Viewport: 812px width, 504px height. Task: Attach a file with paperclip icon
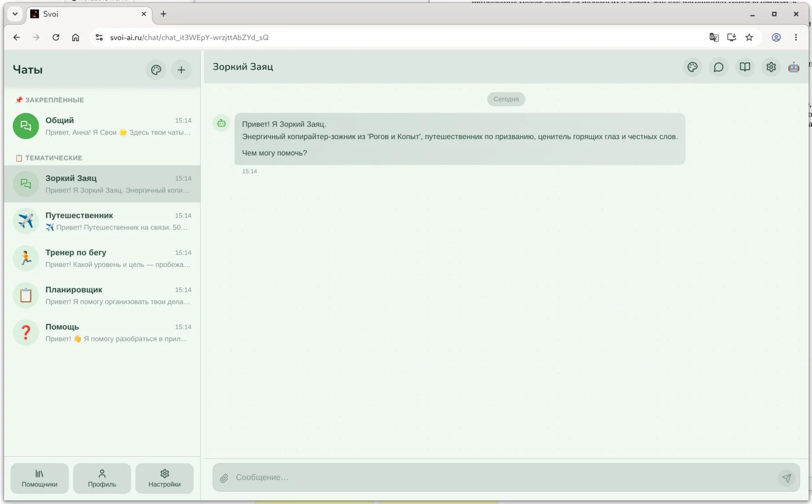point(224,478)
